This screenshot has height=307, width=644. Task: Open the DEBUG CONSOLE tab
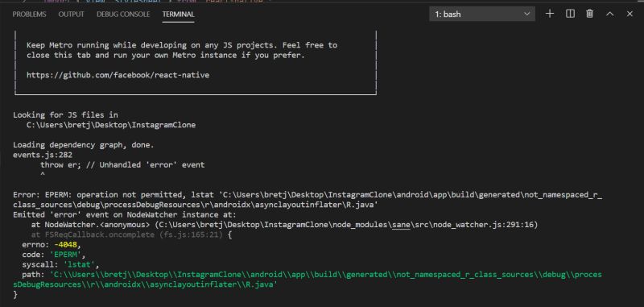123,15
